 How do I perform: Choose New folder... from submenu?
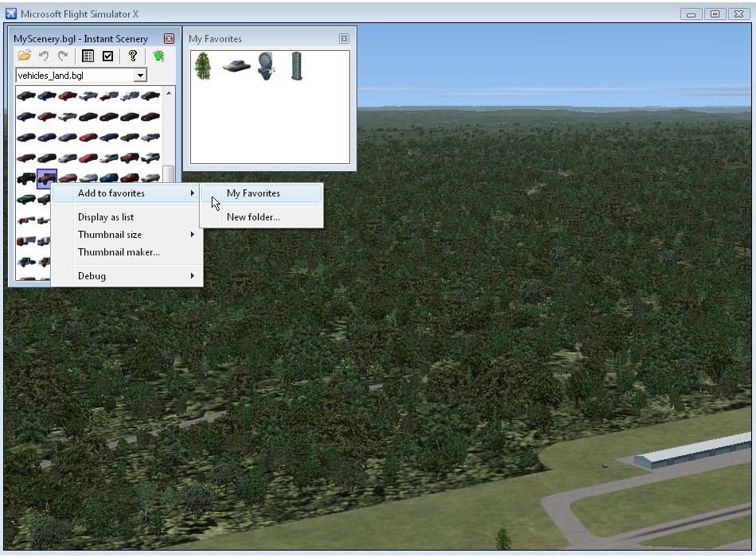[253, 217]
